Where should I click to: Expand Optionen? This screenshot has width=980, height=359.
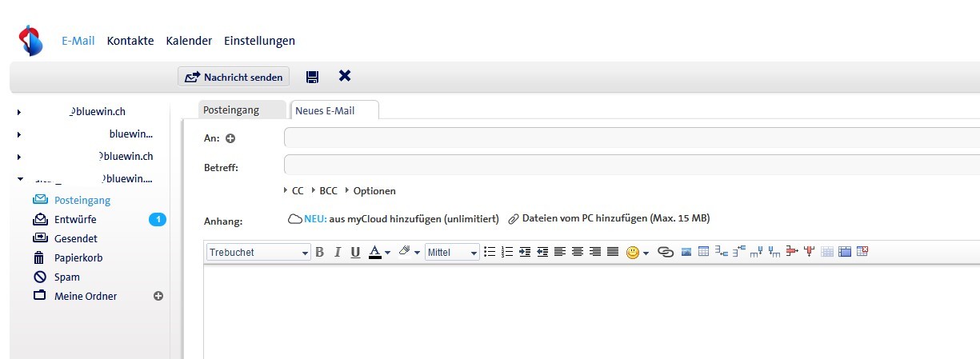[370, 191]
